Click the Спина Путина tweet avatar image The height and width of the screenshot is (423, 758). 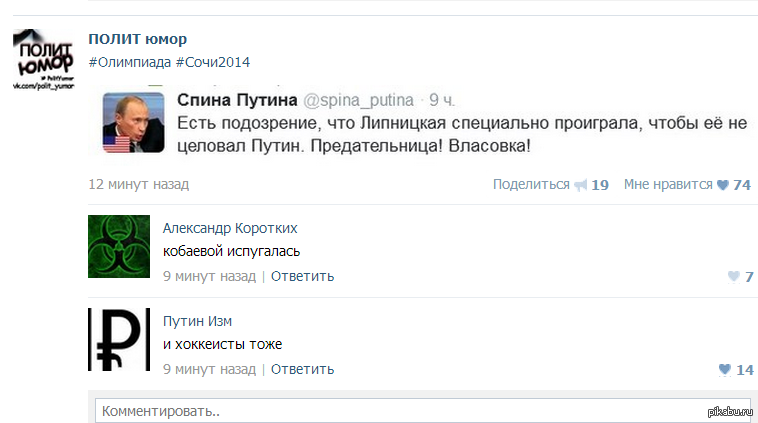[134, 123]
